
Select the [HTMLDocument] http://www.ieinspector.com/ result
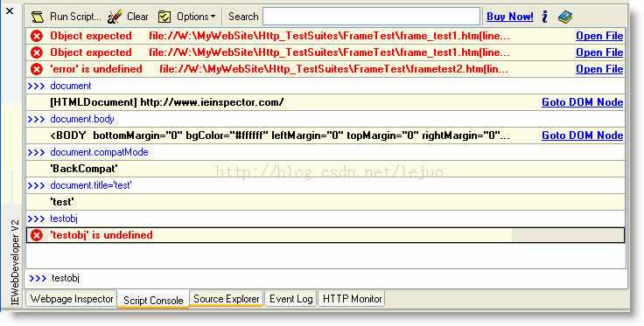(x=167, y=102)
